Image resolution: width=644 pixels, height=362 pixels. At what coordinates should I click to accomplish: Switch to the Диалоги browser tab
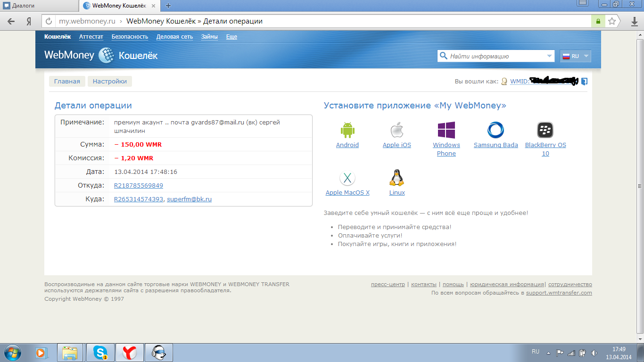[39, 6]
